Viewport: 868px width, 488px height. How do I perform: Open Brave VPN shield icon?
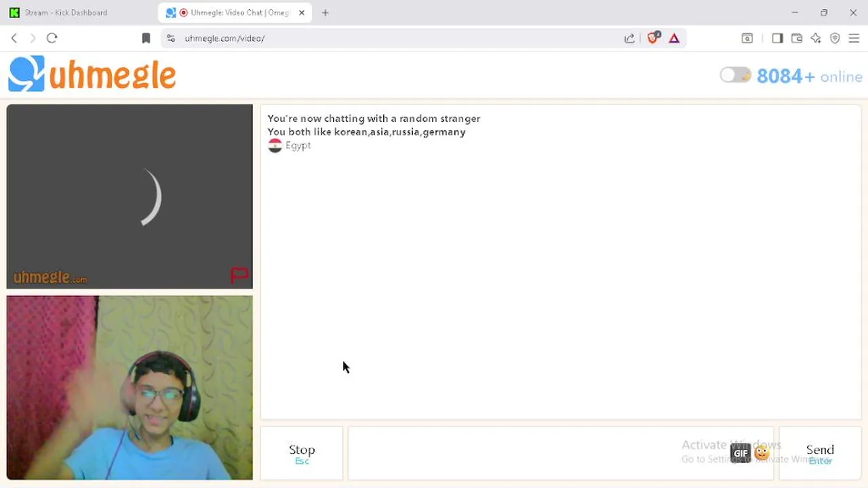click(835, 39)
